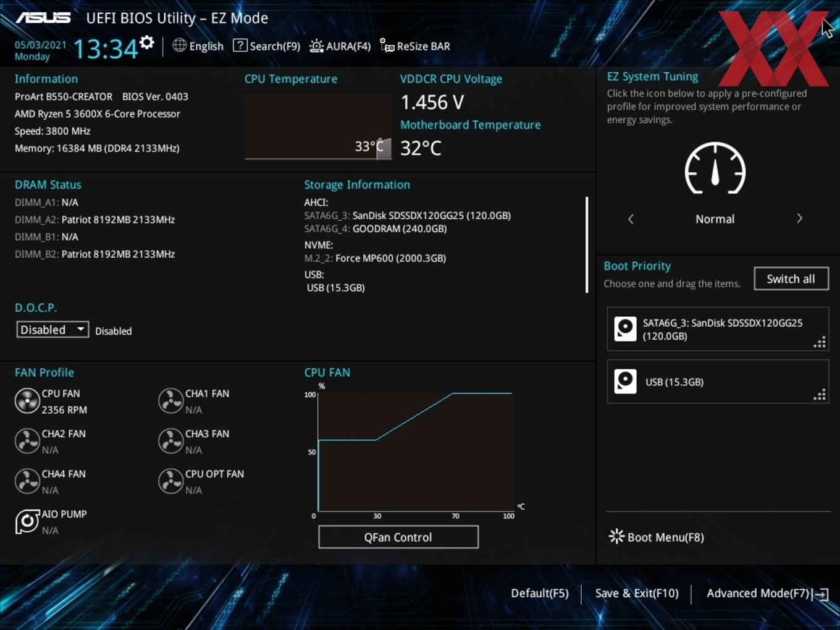Click the CPU FAN curve graph
Image resolution: width=840 pixels, height=630 pixels.
point(415,451)
